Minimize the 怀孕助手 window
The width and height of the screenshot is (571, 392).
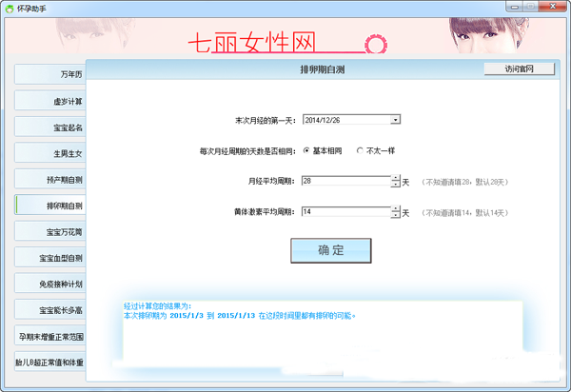tap(515, 7)
